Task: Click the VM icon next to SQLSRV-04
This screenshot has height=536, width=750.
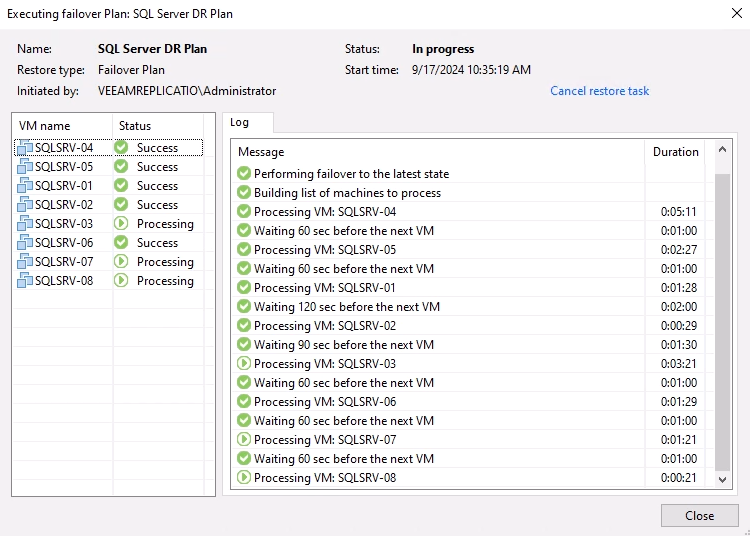Action: coord(25,148)
